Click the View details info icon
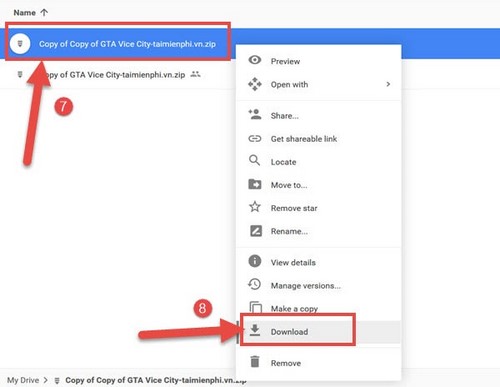Screen dimensions: 500x387 click(255, 261)
